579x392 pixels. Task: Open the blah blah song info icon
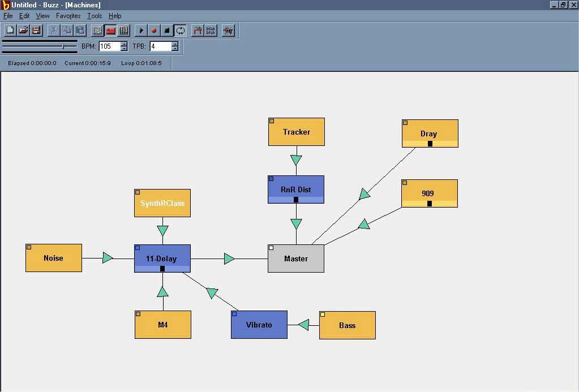point(211,30)
